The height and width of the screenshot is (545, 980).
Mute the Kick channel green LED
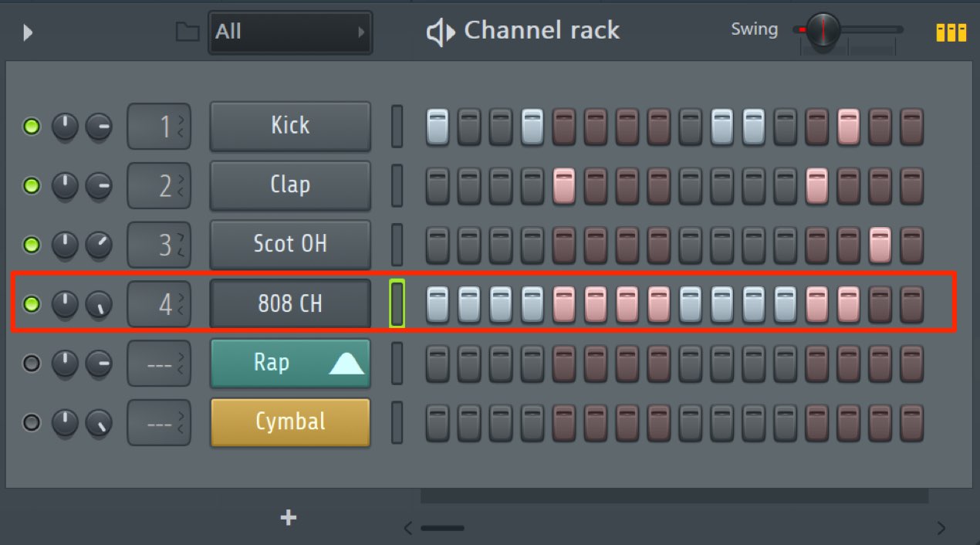click(31, 126)
